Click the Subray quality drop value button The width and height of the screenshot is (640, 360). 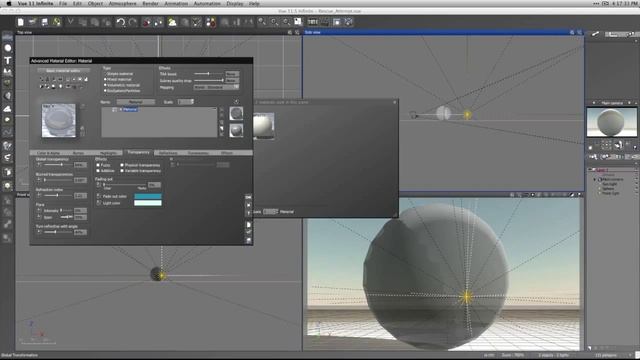tap(232, 80)
